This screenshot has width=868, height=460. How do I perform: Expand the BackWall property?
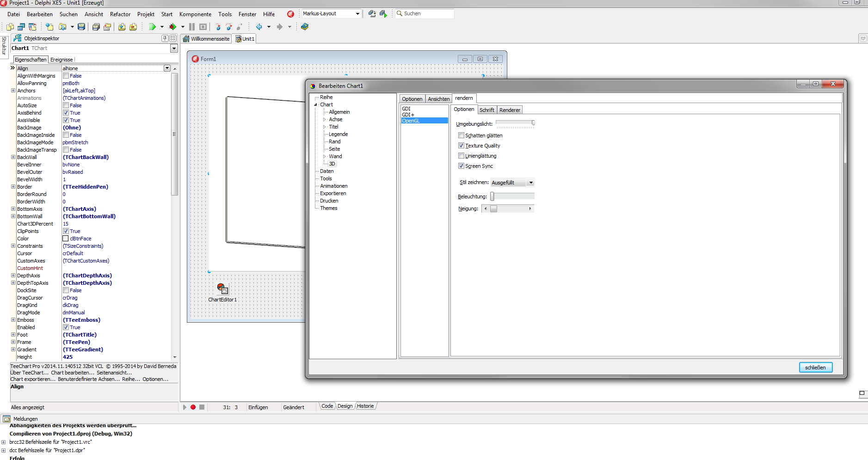(x=13, y=157)
